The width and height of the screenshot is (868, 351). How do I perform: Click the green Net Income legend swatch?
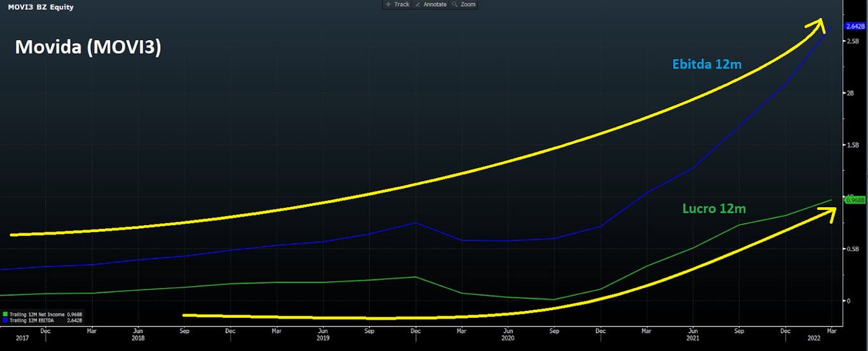click(5, 314)
